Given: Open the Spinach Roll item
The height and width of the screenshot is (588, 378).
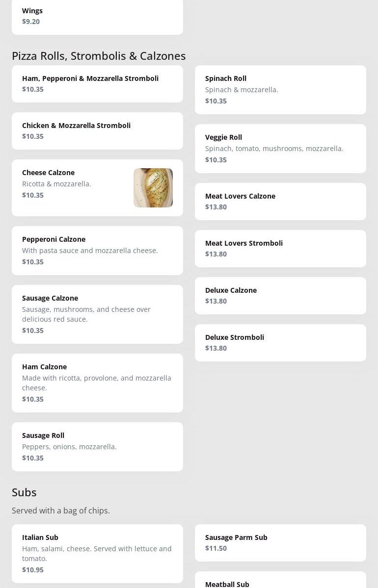Looking at the screenshot, I should pyautogui.click(x=280, y=90).
